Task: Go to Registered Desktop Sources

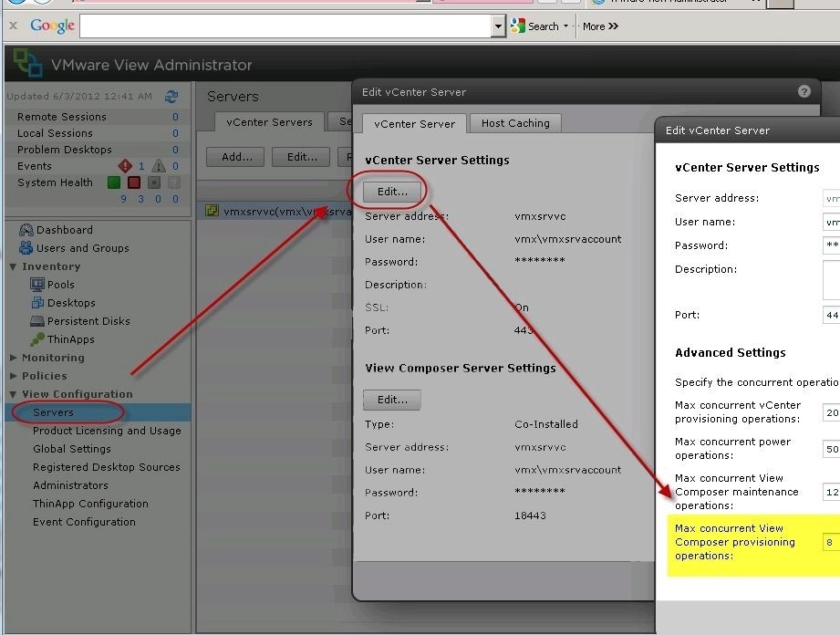Action: click(x=106, y=467)
